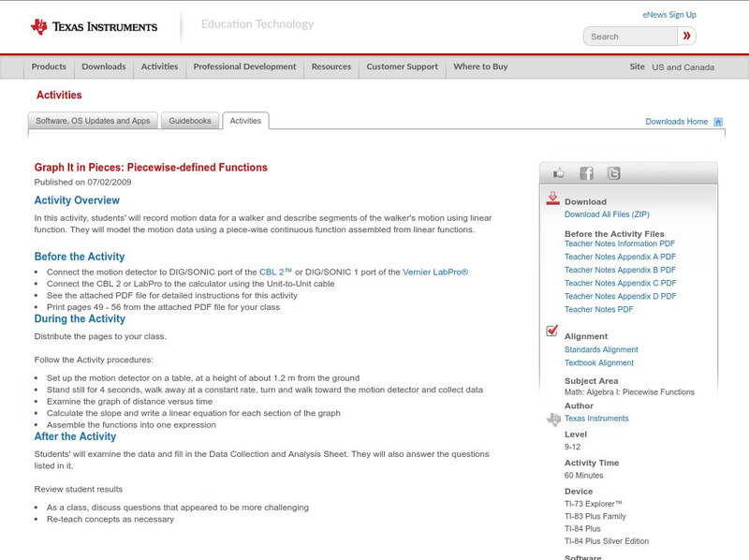
Task: Click the Before the Activity heading
Action: coord(80,257)
